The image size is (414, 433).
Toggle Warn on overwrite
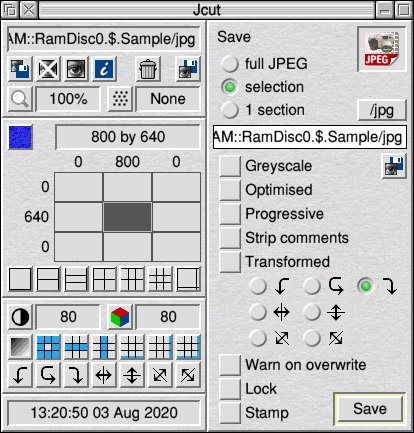click(x=230, y=365)
